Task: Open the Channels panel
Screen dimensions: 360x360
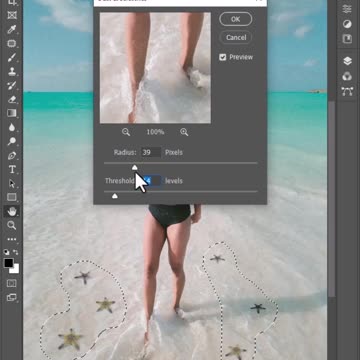Action: (347, 76)
